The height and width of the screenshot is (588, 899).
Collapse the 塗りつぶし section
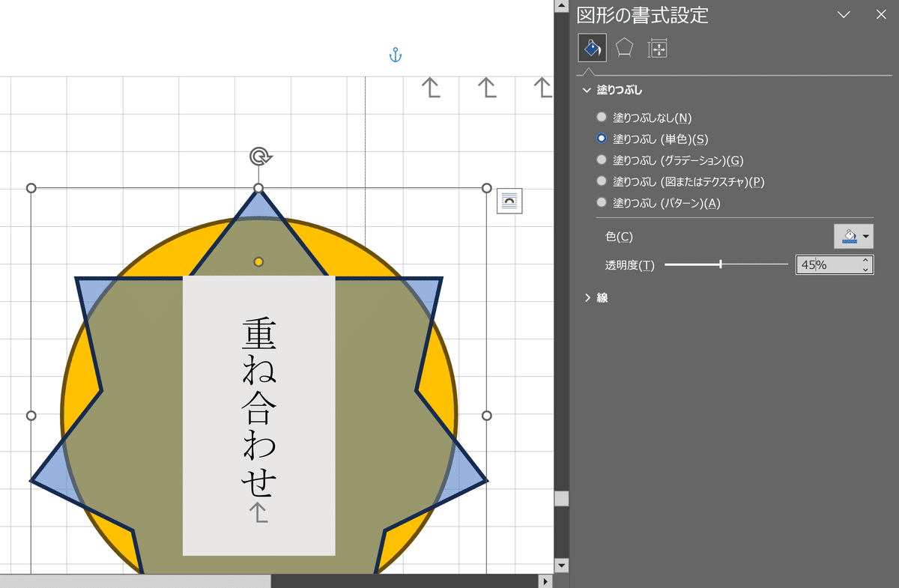point(587,90)
